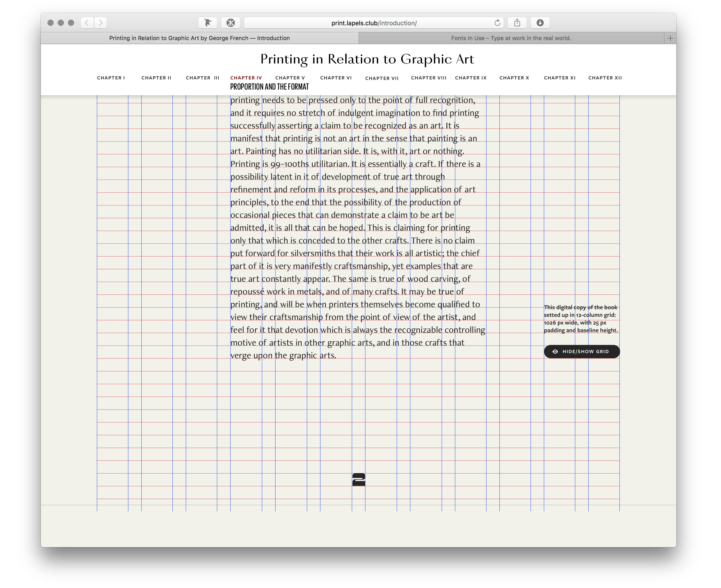Click the bird extension icon in toolbar

click(x=207, y=23)
